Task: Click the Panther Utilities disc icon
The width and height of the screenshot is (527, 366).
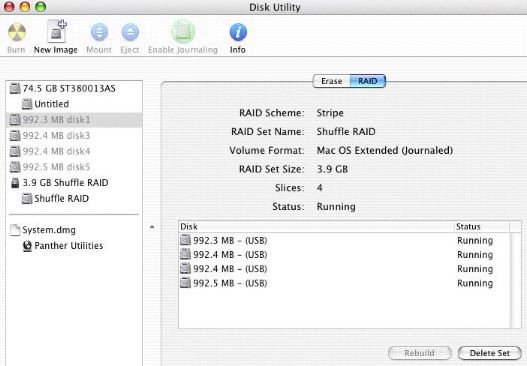Action: click(27, 246)
